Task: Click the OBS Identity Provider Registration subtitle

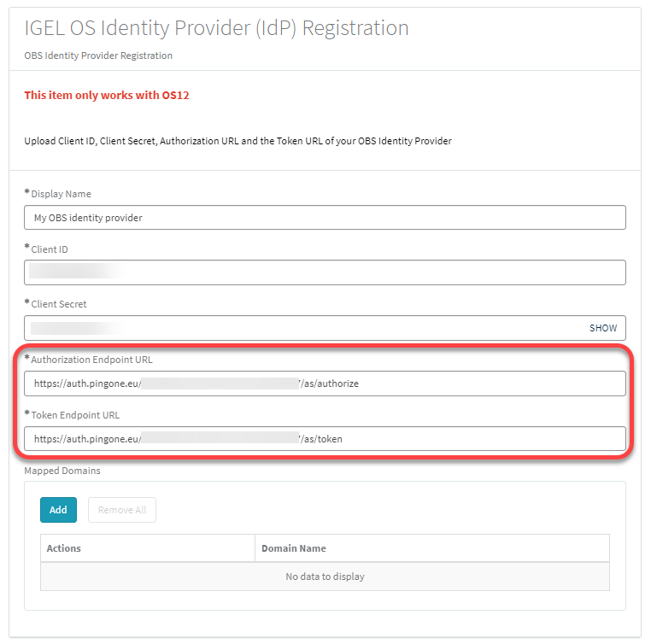Action: [x=98, y=56]
